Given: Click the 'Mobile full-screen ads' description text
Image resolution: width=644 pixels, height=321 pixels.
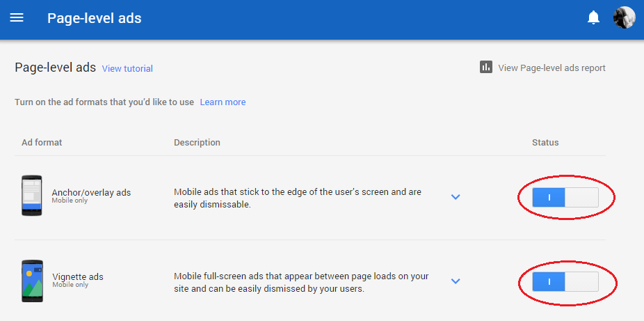Looking at the screenshot, I should coord(301,282).
